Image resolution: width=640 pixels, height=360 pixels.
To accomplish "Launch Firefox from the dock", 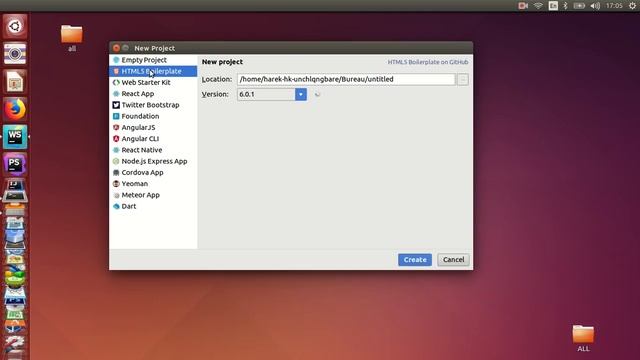I will coord(15,109).
